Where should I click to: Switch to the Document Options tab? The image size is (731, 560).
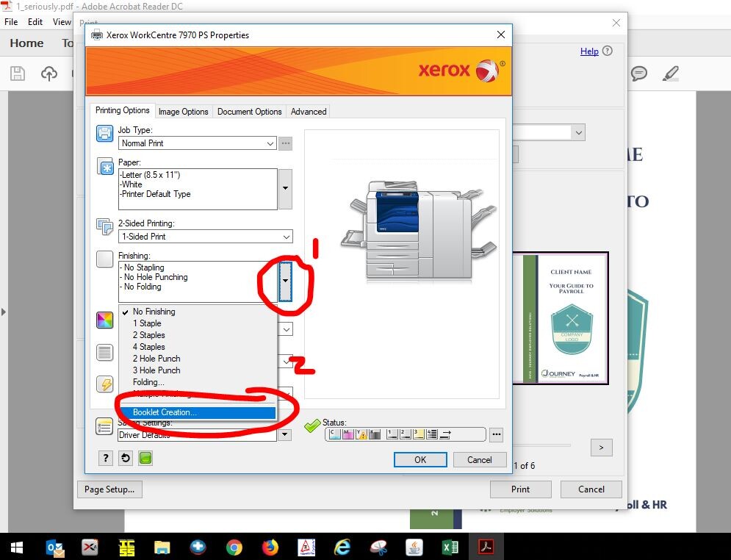(249, 112)
